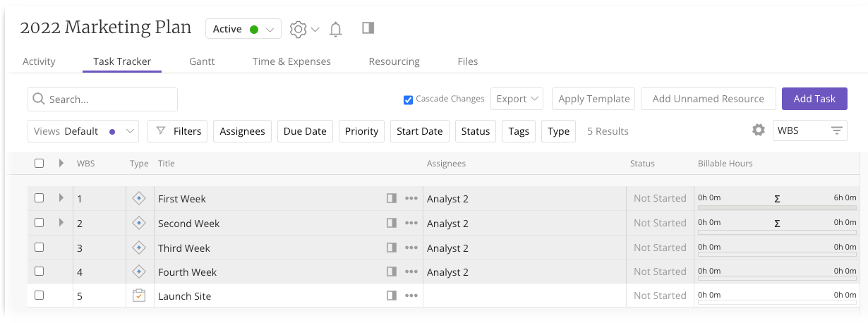Image resolution: width=868 pixels, height=323 pixels.
Task: Click the Apply Template button
Action: (x=594, y=99)
